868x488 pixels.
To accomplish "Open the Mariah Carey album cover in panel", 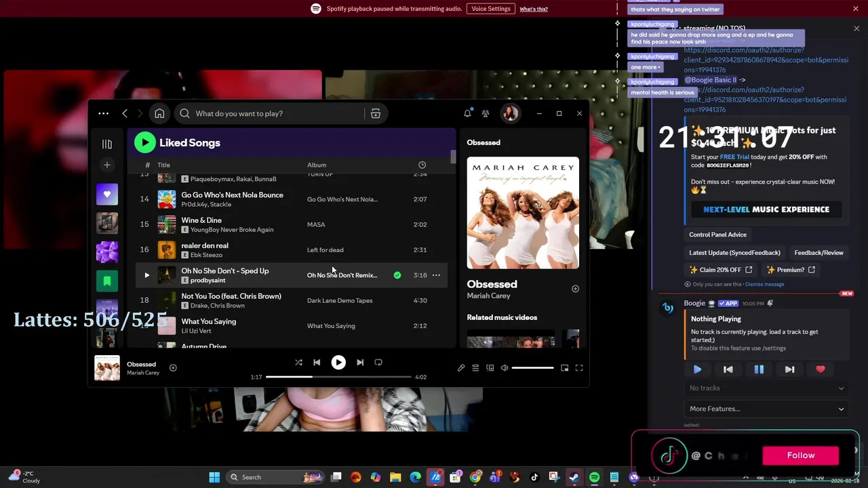I will coord(523,213).
